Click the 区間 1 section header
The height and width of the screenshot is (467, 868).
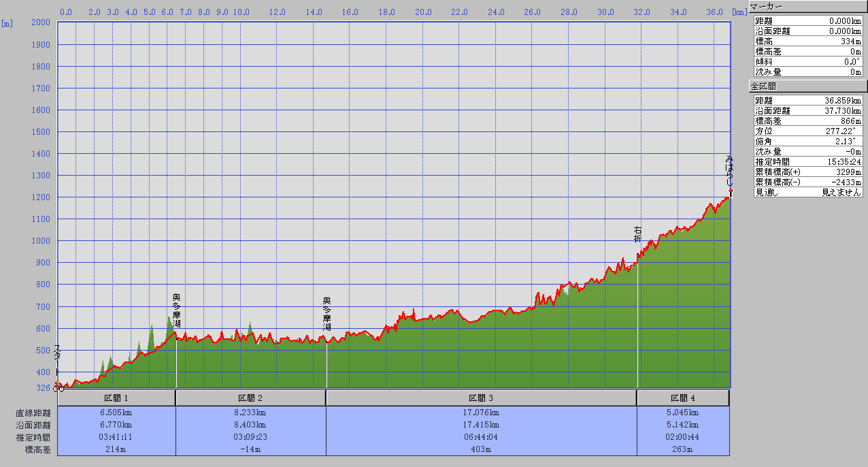point(116,398)
